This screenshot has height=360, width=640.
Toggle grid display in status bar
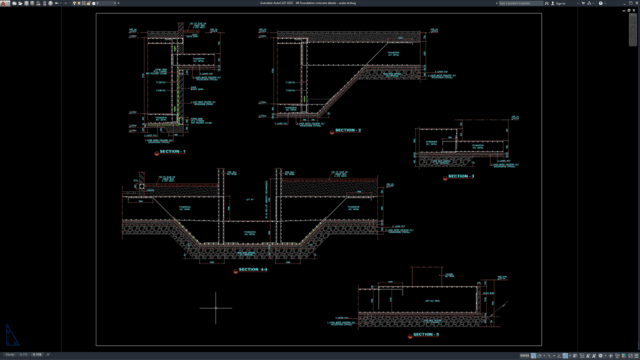533,356
